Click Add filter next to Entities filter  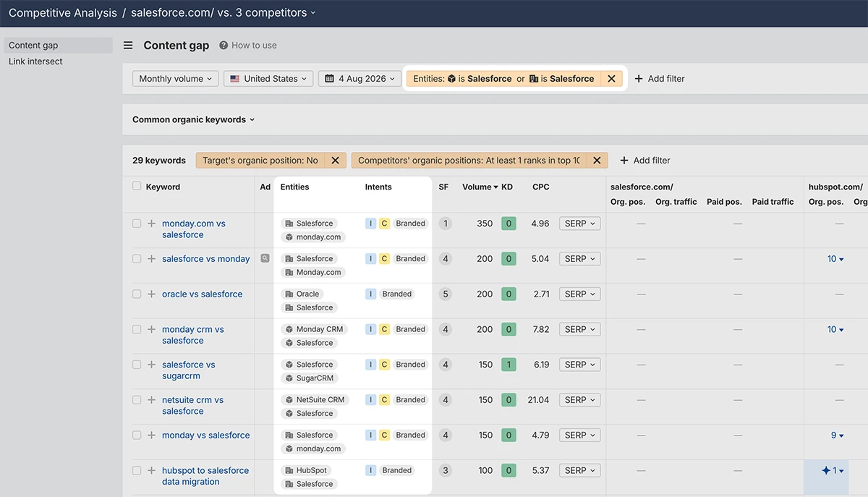(660, 79)
